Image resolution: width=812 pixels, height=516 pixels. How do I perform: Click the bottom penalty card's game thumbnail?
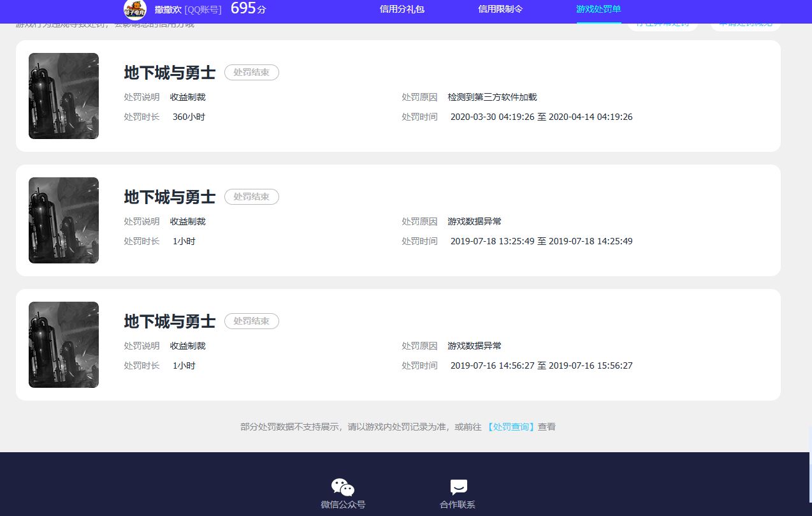63,344
